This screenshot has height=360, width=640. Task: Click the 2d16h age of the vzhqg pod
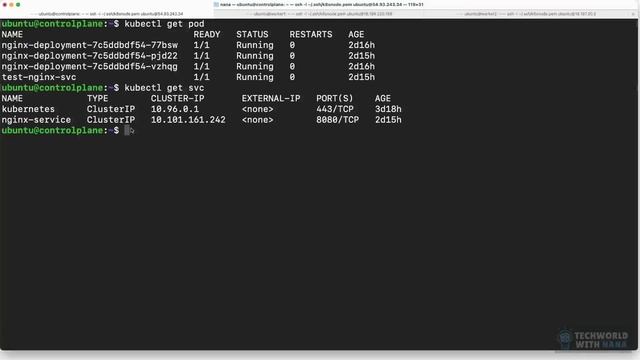[x=362, y=67]
